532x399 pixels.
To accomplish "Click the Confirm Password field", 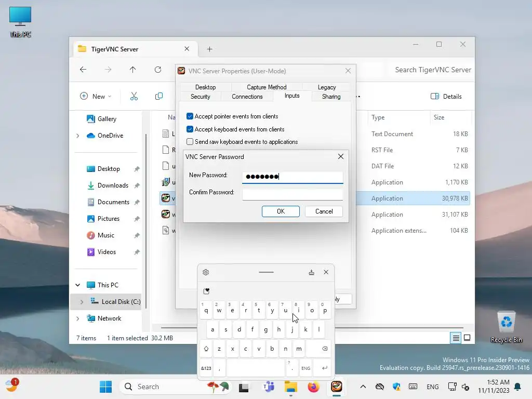I will tap(292, 194).
